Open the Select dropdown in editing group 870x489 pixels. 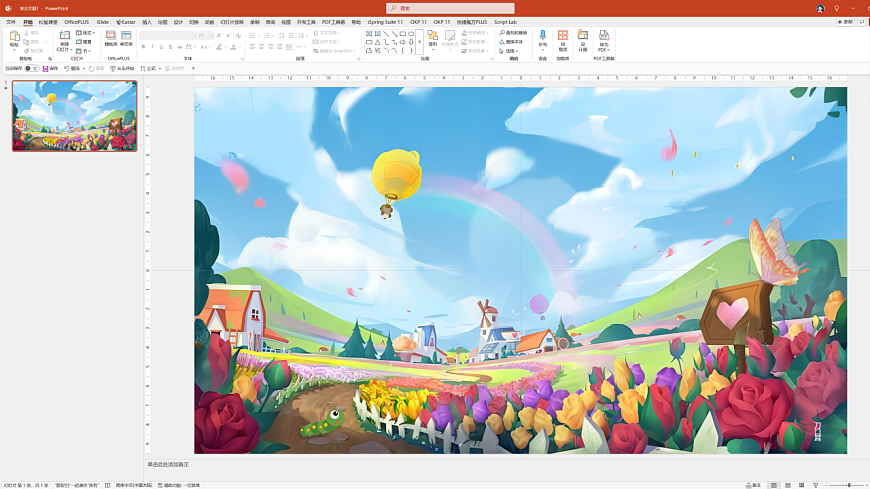[x=512, y=51]
